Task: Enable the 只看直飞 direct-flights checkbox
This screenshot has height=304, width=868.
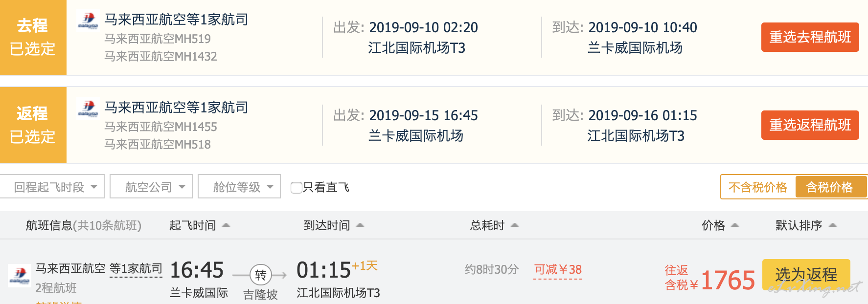Action: tap(296, 187)
